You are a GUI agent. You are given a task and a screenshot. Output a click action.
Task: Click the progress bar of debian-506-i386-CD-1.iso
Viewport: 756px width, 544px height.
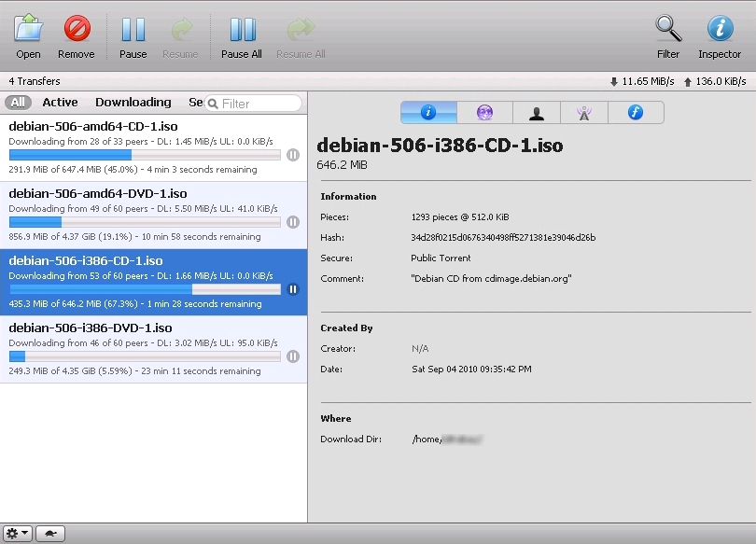pyautogui.click(x=145, y=289)
